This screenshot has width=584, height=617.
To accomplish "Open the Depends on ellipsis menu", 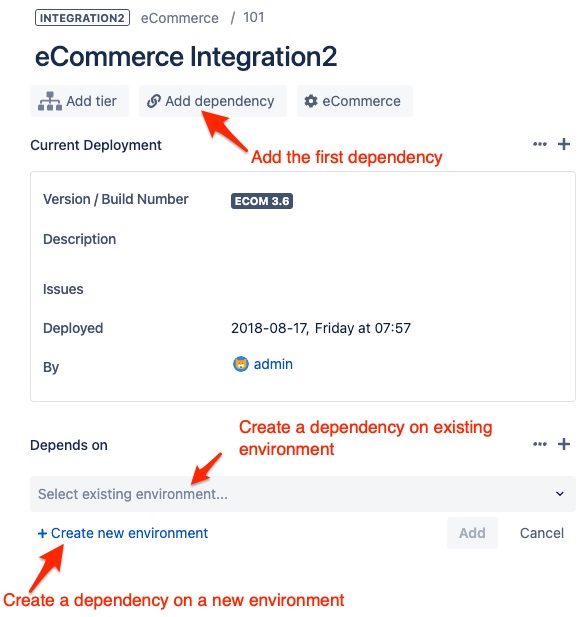I will [540, 444].
